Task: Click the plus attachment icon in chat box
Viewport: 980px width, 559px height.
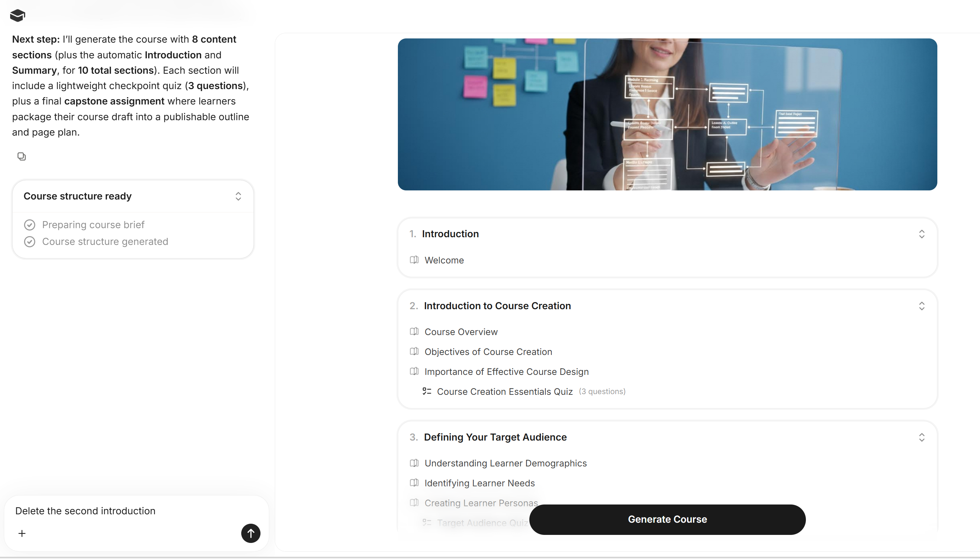Action: 22,533
